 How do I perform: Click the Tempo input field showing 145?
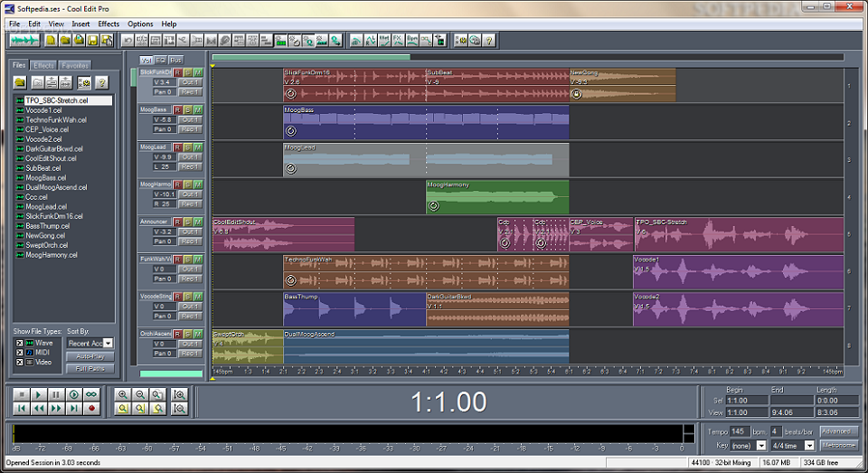point(739,431)
